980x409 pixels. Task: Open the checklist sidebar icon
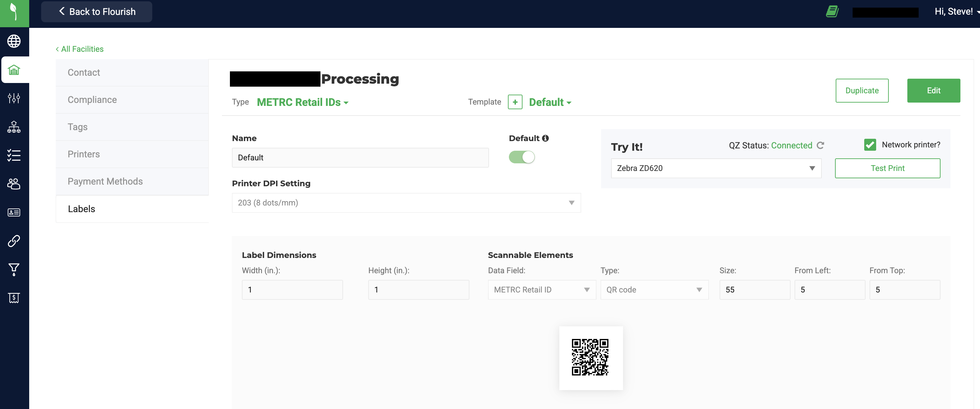pos(14,155)
